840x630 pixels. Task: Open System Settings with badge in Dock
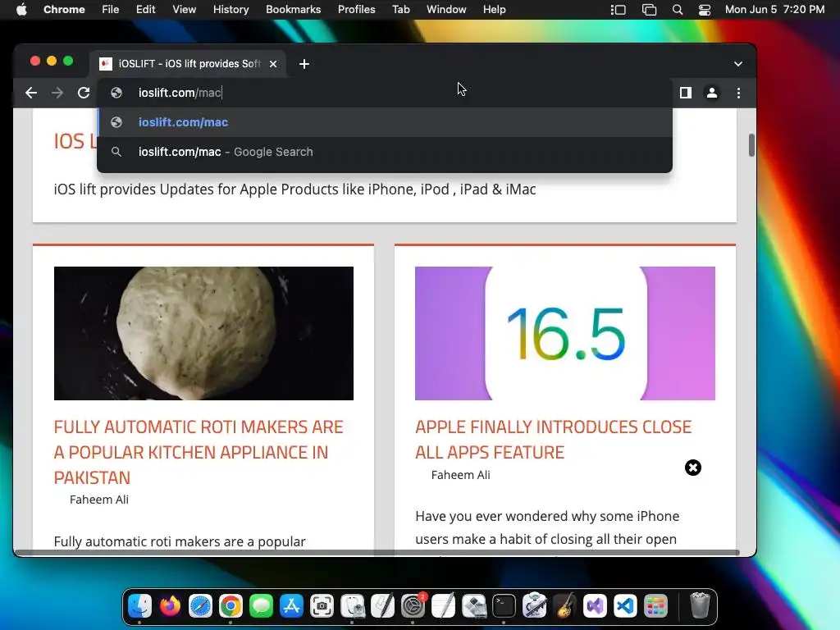(413, 606)
